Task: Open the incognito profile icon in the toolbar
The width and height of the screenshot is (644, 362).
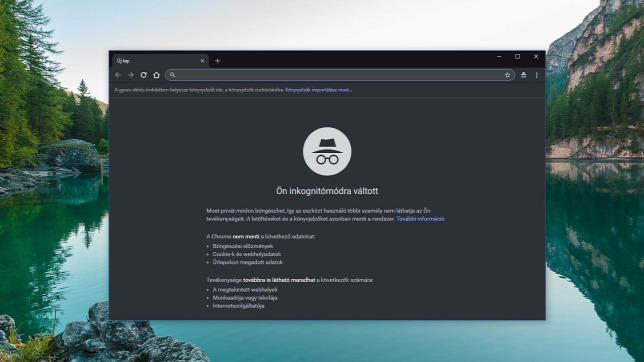Action: 523,75
